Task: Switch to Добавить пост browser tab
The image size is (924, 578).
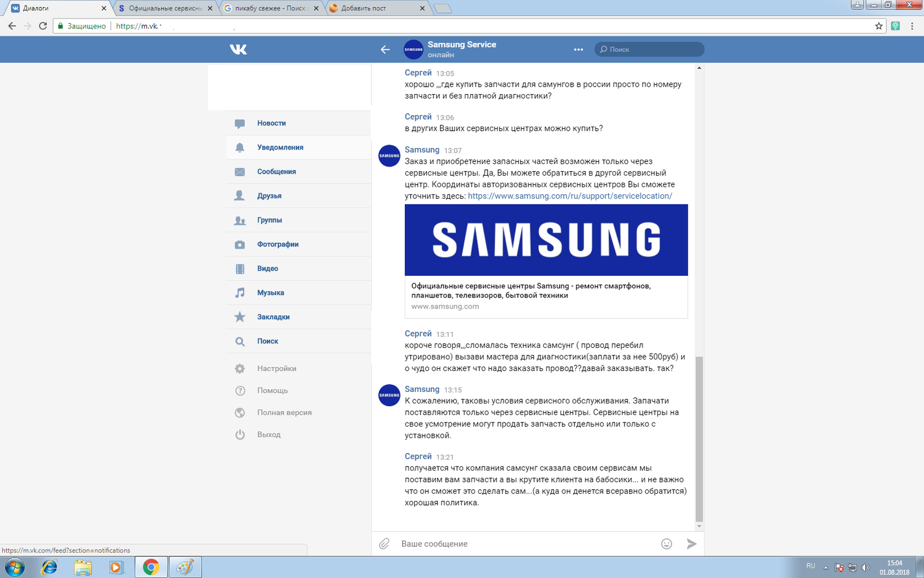Action: coord(377,8)
